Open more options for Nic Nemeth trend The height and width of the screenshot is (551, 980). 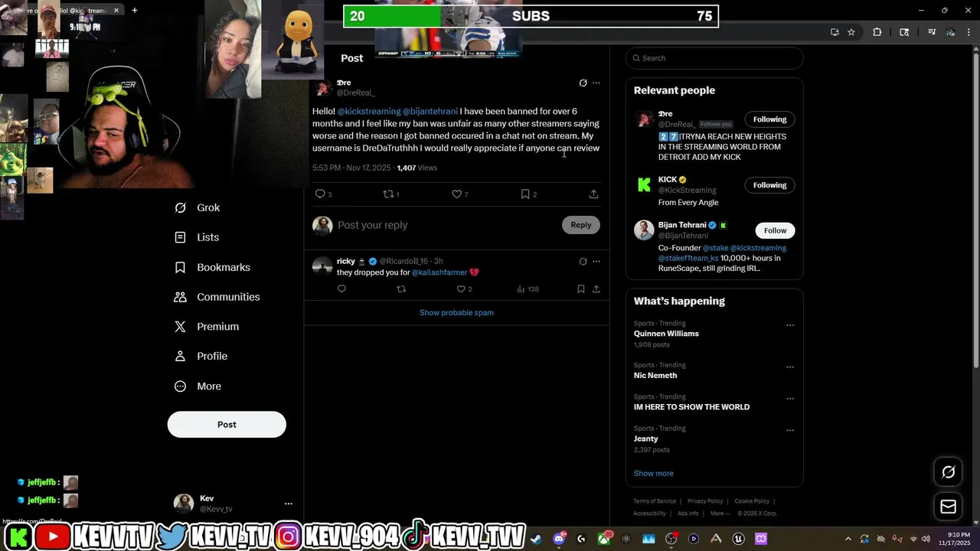click(x=790, y=367)
